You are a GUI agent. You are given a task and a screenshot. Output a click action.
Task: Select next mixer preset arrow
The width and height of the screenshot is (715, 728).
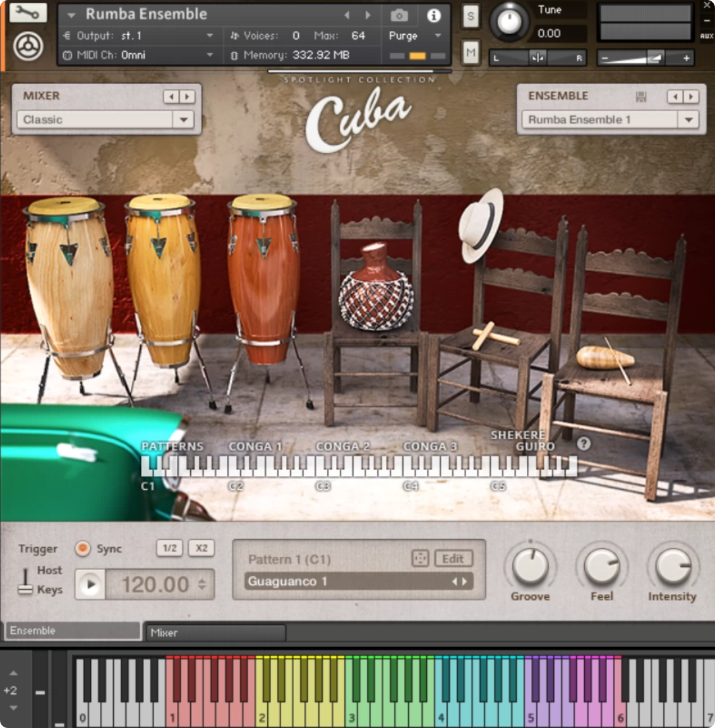[187, 97]
